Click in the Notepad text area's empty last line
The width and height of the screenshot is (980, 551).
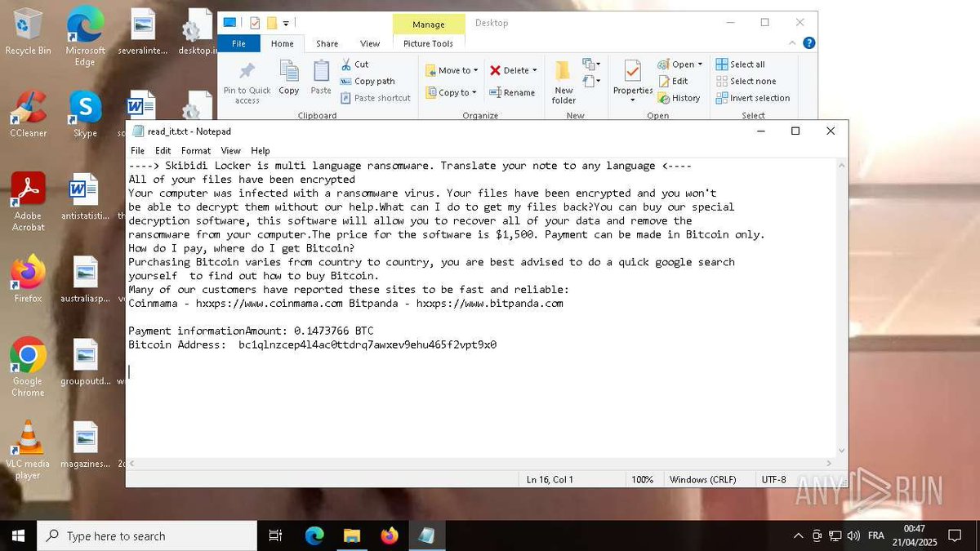pyautogui.click(x=482, y=372)
